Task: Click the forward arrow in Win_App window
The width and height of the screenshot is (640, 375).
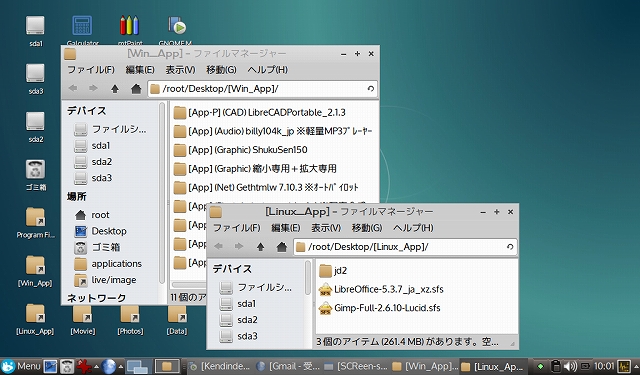Action: [x=93, y=88]
